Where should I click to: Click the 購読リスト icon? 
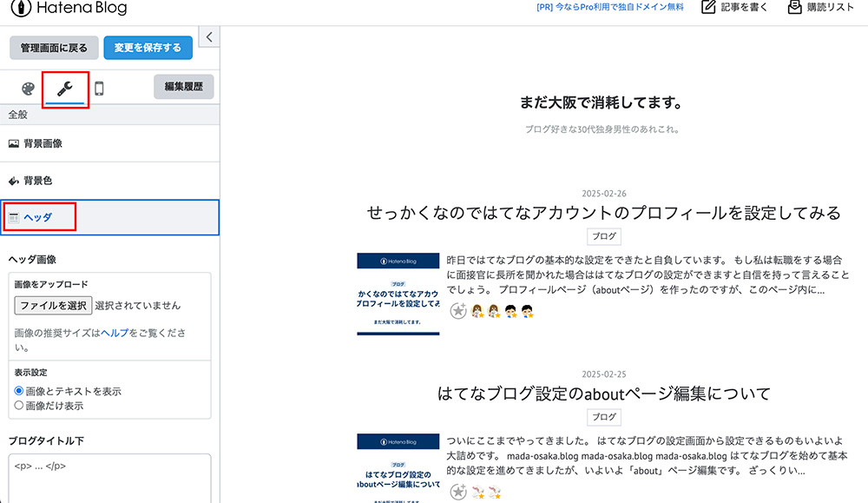794,7
